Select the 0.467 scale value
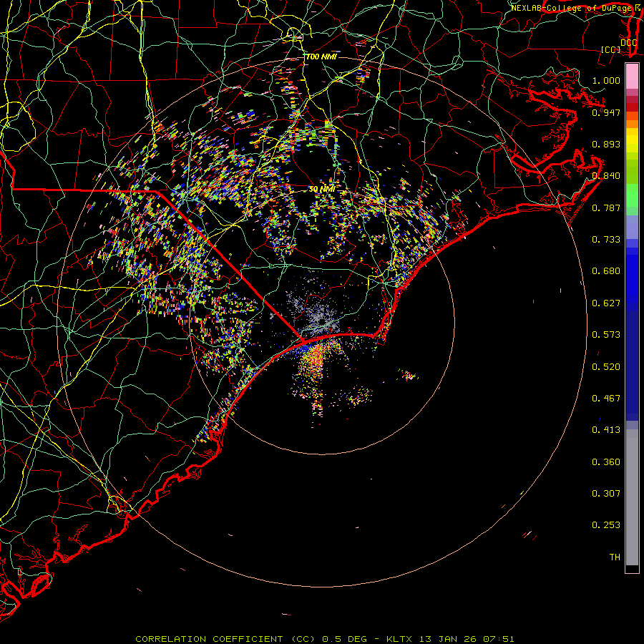The height and width of the screenshot is (644, 644). click(606, 399)
